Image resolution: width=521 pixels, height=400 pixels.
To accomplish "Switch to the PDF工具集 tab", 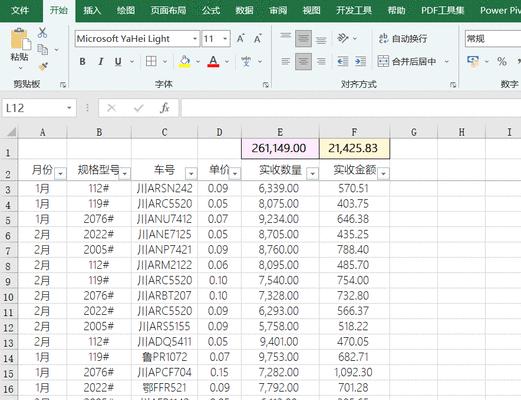I will 442,10.
